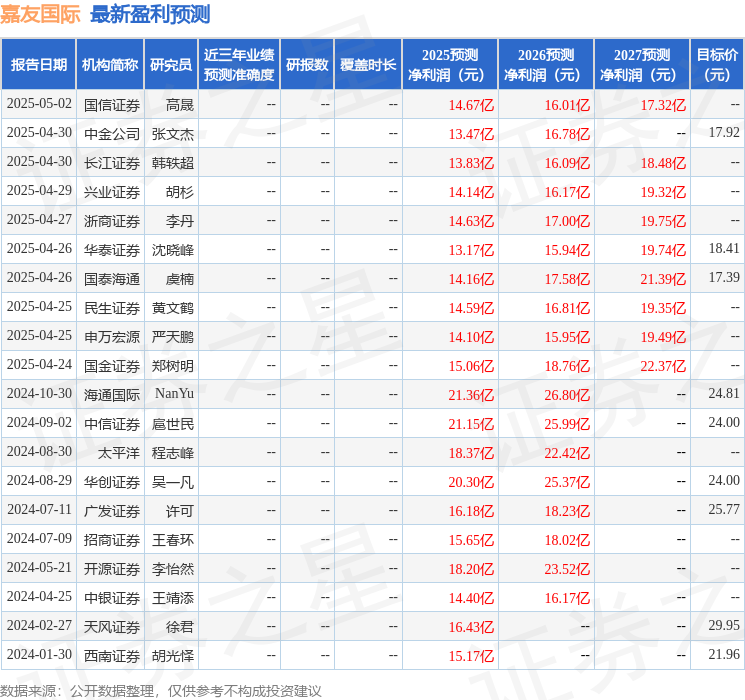Click analyst name 沈晓峰
745x700 pixels.
point(172,249)
